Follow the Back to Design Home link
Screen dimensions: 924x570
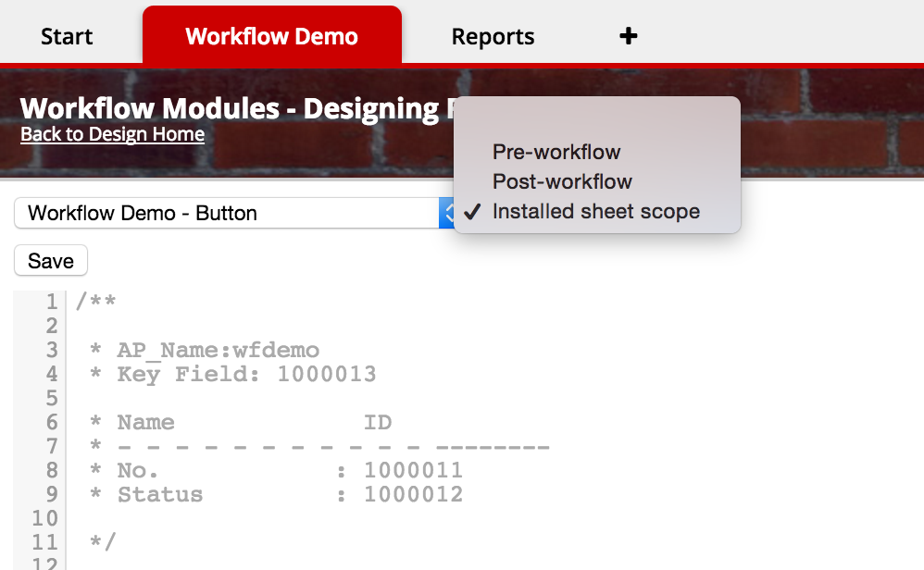pos(112,134)
